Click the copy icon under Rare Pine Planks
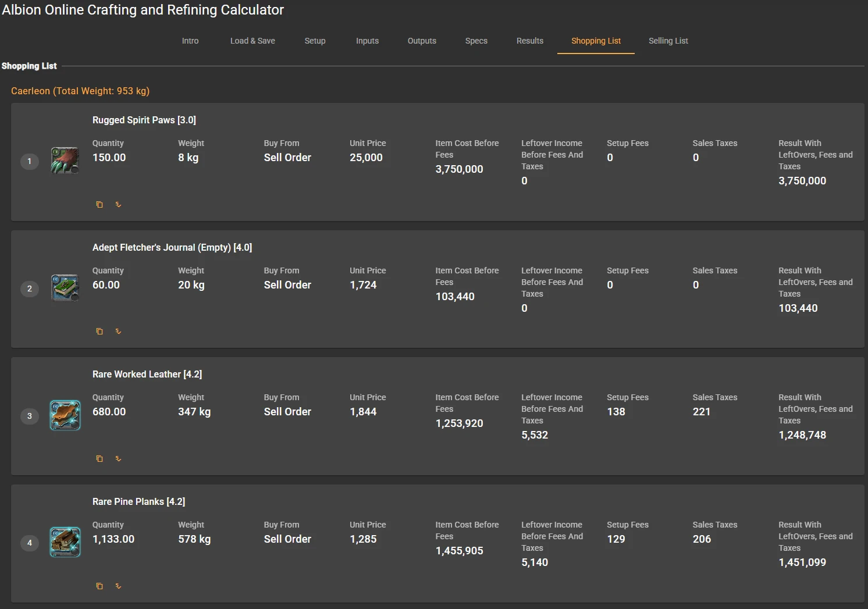This screenshot has height=609, width=868. (x=99, y=586)
